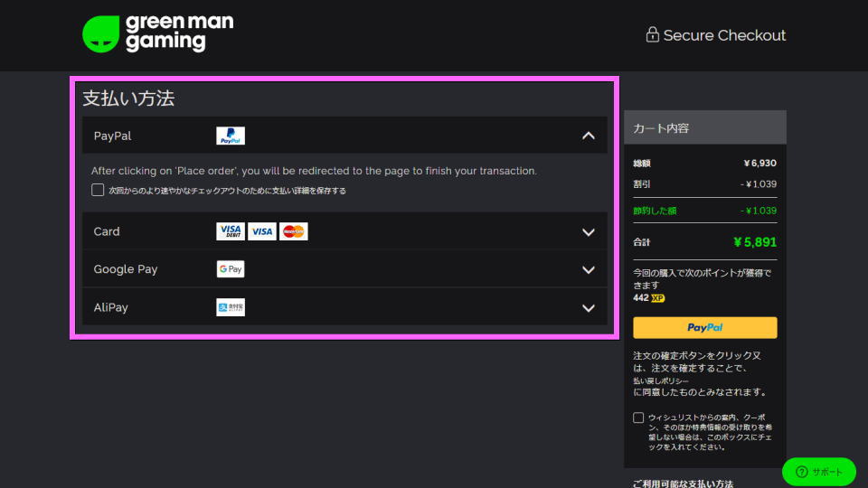
Task: Enable saving payment details for faster checkout
Action: [98, 191]
